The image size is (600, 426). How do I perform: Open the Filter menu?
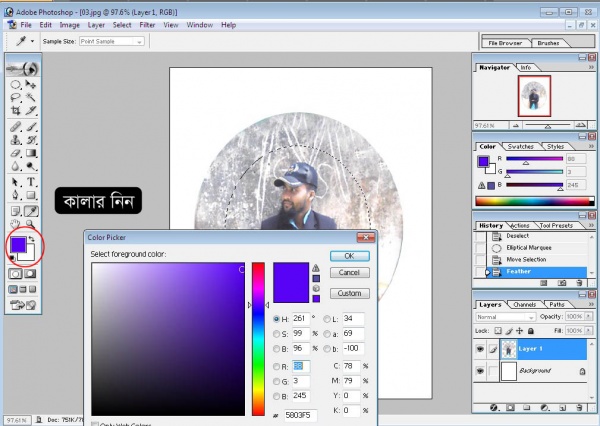(x=147, y=25)
